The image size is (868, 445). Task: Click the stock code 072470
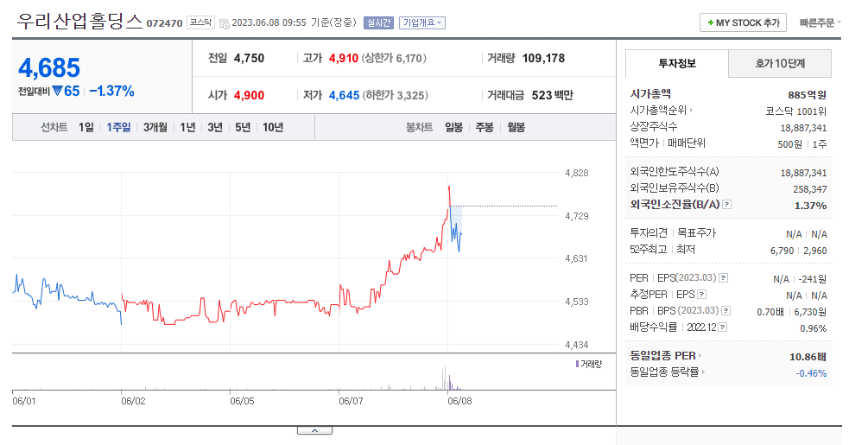click(164, 23)
